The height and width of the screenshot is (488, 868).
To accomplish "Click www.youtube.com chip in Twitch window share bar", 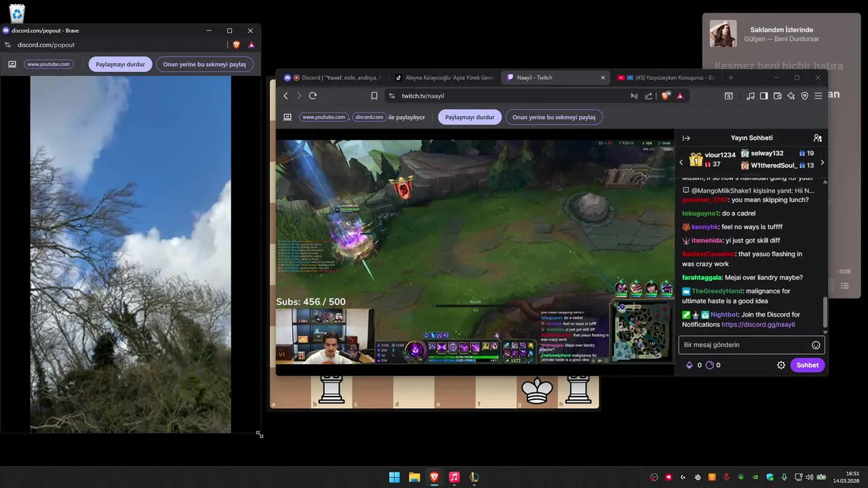I will click(324, 117).
